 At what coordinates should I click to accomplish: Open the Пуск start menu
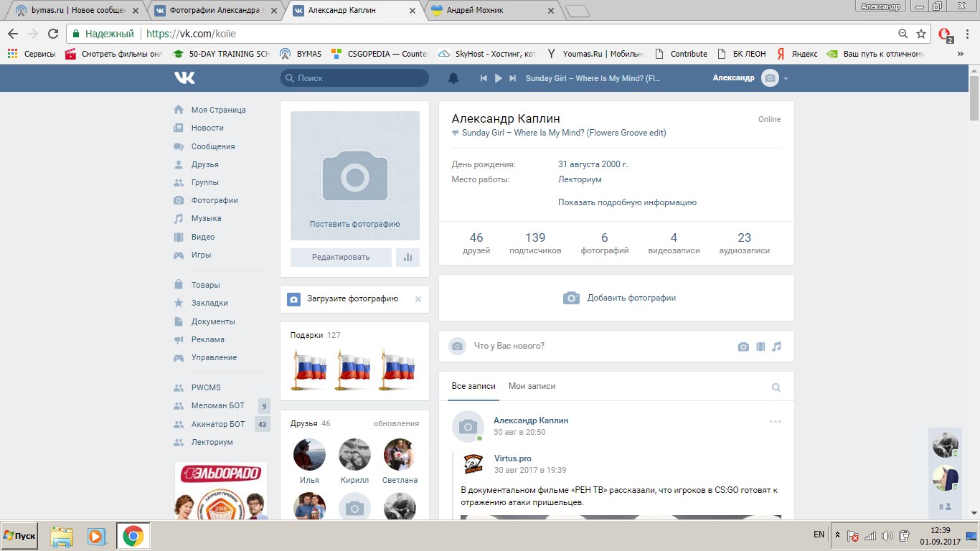20,536
